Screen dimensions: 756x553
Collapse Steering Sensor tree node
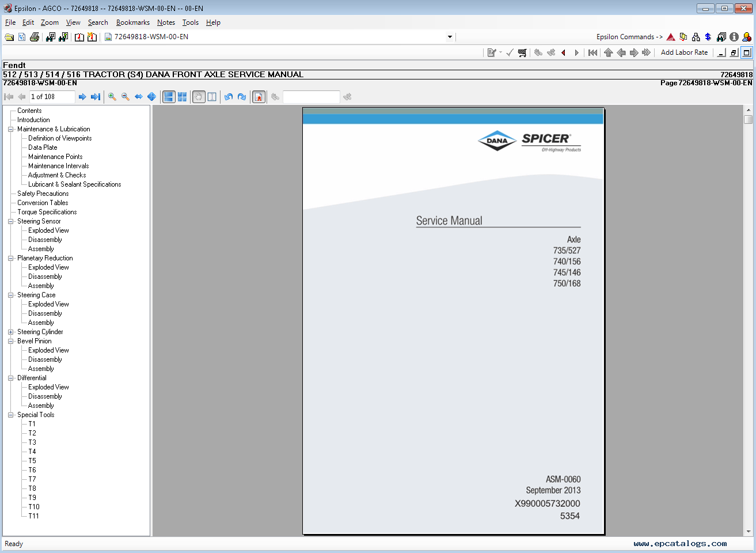(10, 222)
